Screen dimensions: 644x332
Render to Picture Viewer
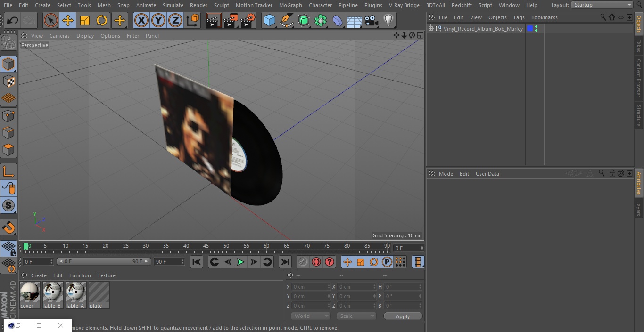[x=231, y=20]
